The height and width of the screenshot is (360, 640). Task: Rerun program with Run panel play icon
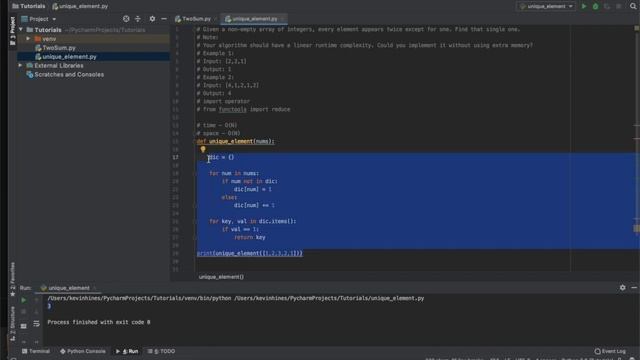coord(24,300)
